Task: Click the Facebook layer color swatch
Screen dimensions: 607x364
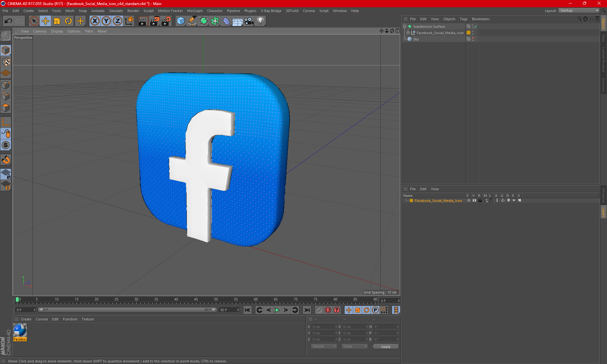Action: click(x=411, y=201)
